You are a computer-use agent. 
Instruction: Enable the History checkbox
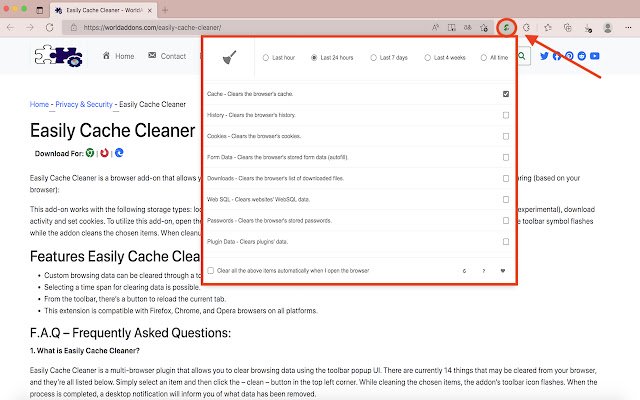click(x=506, y=115)
